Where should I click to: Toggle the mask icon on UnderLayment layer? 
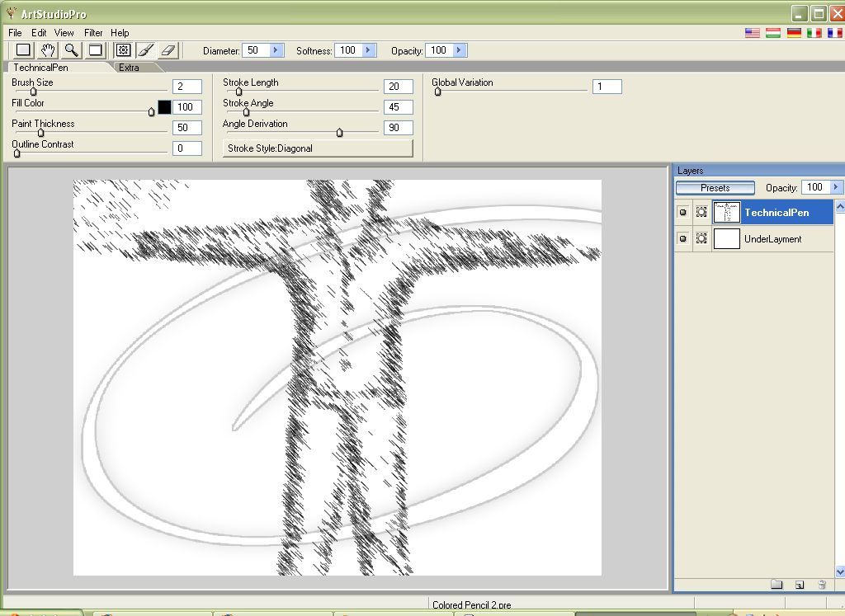(x=701, y=239)
